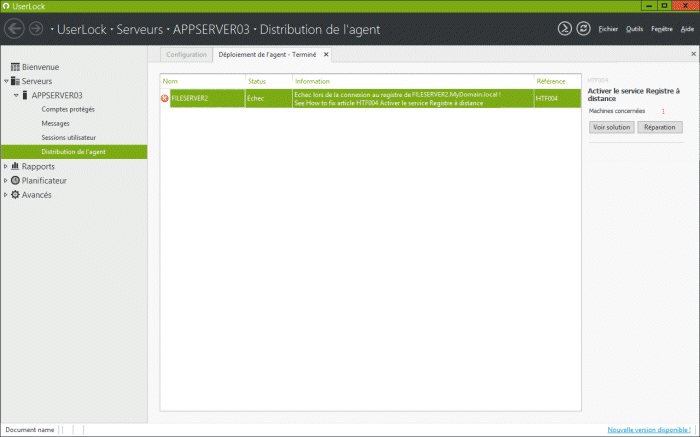Click the Rapports chart icon
This screenshot has width=700, height=437.
coord(15,166)
